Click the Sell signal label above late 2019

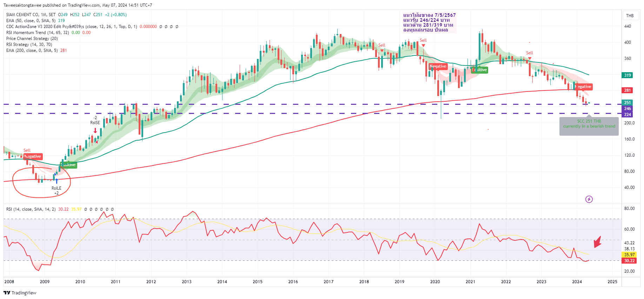pos(423,40)
